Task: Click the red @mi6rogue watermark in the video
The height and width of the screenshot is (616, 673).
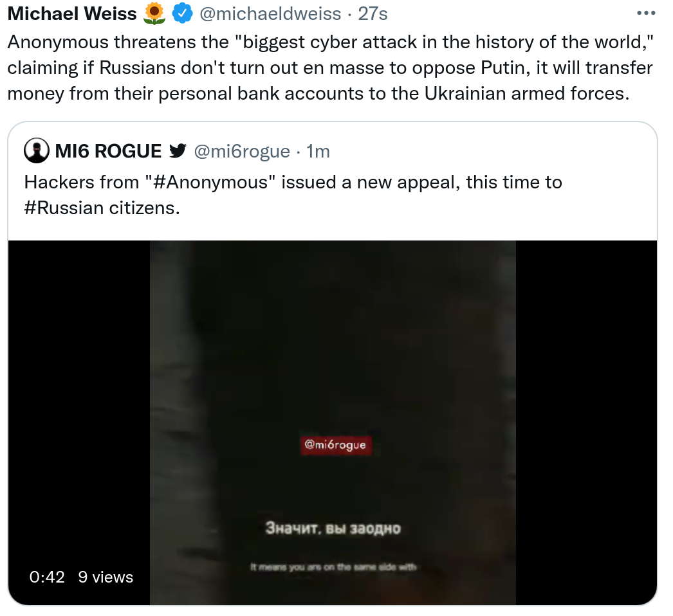Action: pyautogui.click(x=335, y=444)
